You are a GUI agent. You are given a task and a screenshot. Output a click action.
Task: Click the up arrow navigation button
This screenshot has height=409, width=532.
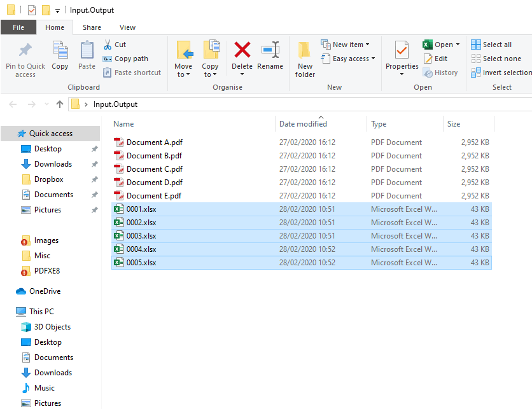60,104
